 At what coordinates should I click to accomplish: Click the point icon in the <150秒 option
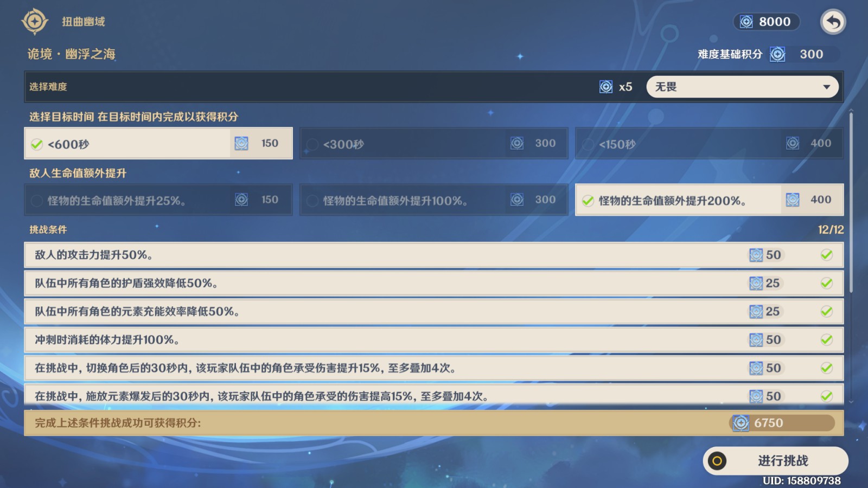point(793,143)
